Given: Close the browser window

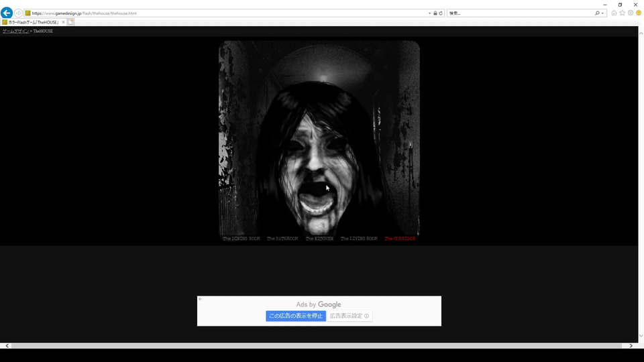Looking at the screenshot, I should coord(635,5).
